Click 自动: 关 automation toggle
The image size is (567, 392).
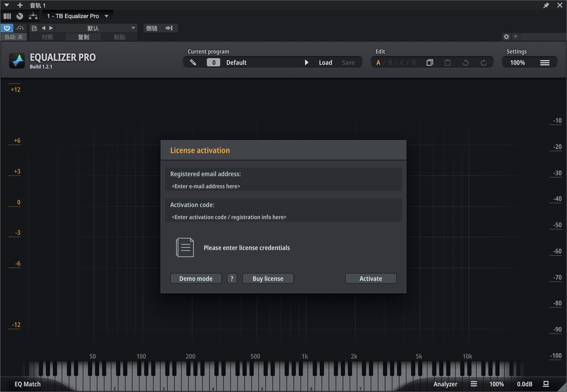pos(14,37)
